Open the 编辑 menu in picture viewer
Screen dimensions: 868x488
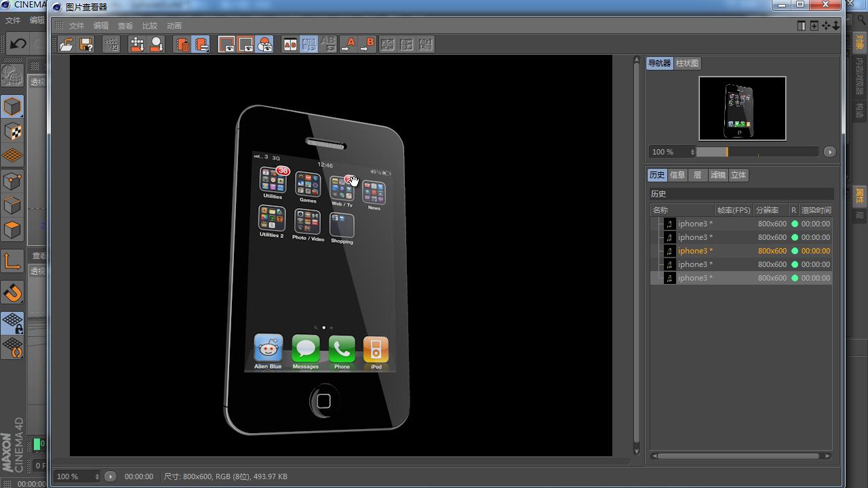pos(101,26)
